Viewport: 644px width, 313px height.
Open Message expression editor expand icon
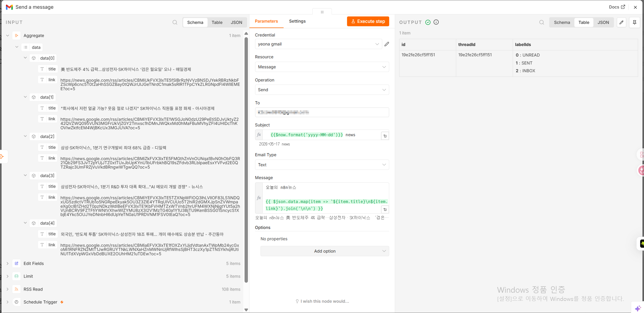tap(385, 209)
